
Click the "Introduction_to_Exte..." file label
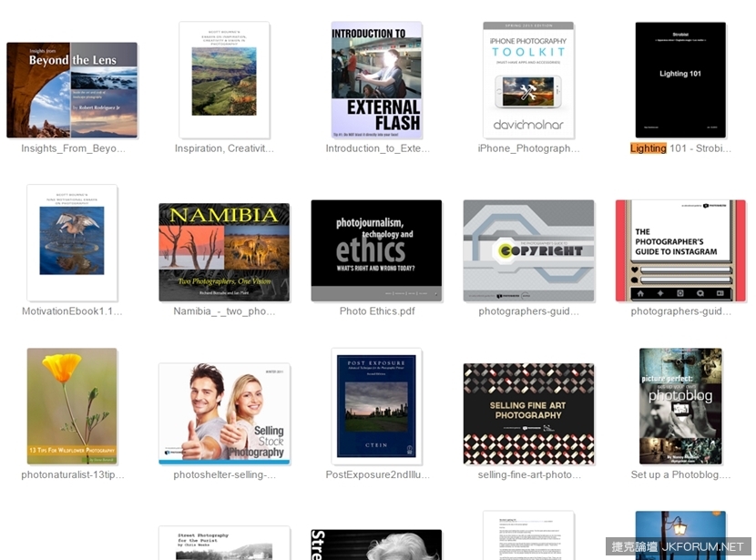pyautogui.click(x=377, y=148)
